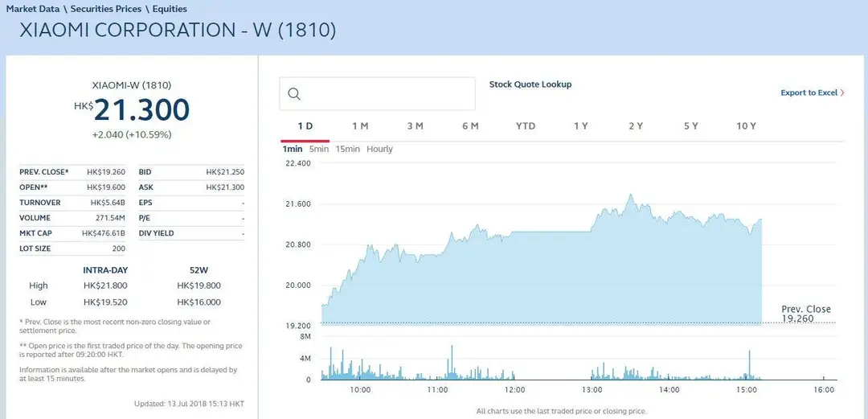Click the VOLUME value 271.54M
The width and height of the screenshot is (868, 419).
111,218
